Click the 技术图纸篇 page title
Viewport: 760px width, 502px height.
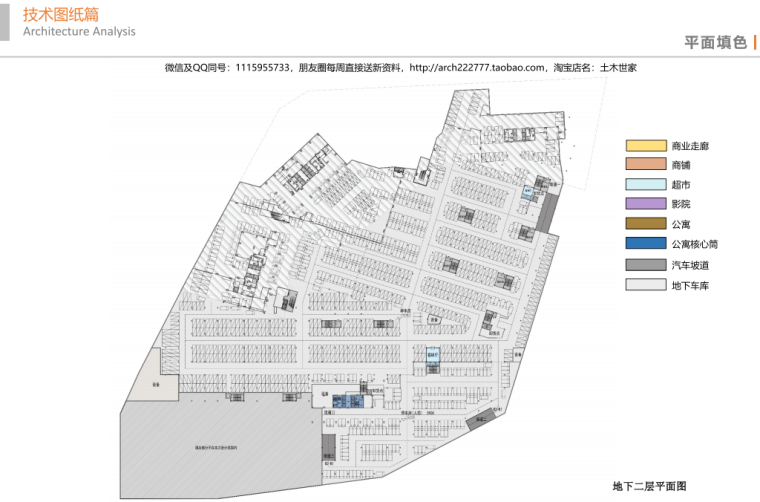(57, 13)
